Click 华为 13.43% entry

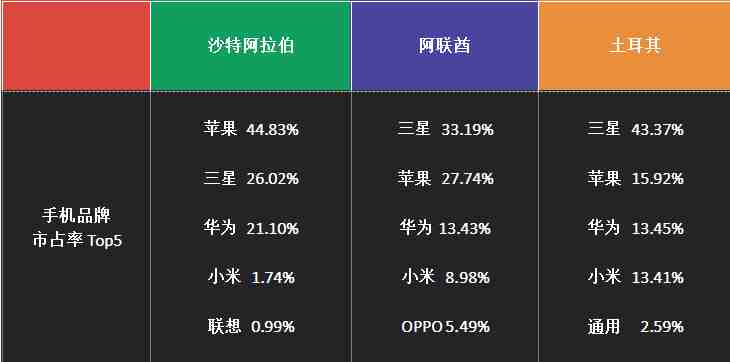445,228
